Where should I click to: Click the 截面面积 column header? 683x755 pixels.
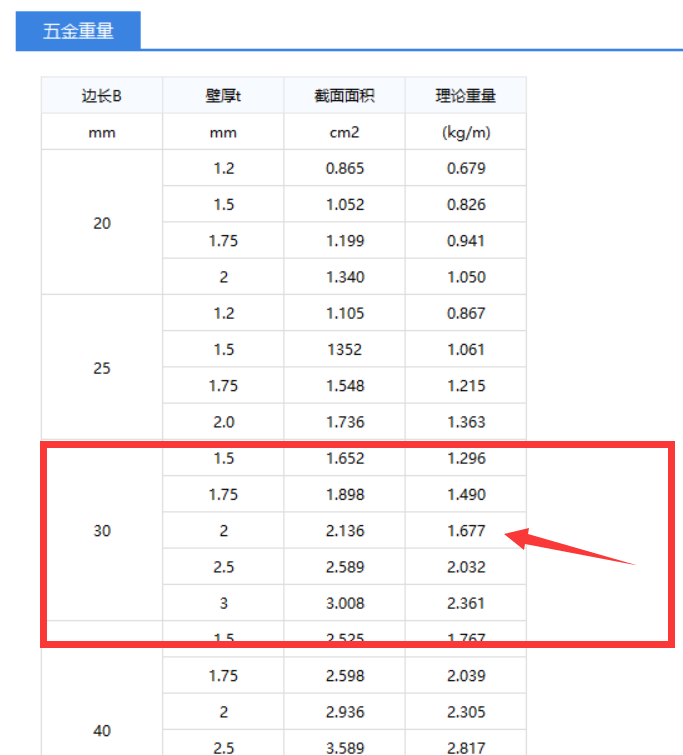click(344, 96)
